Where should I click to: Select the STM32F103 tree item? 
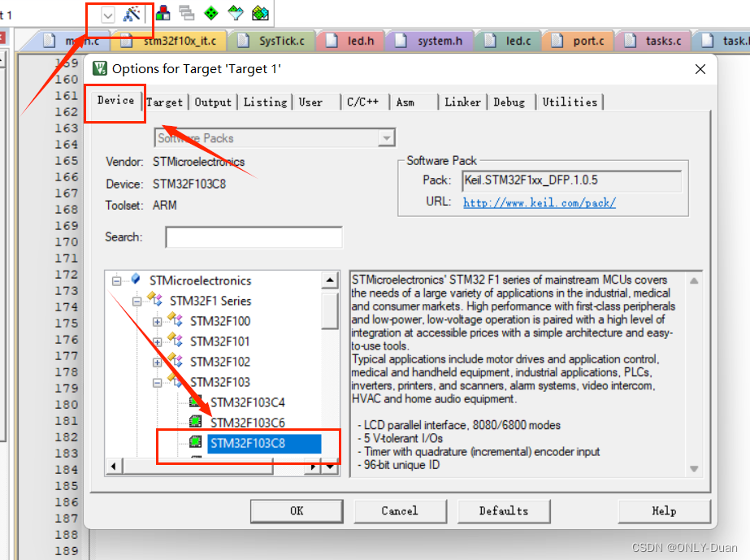(x=220, y=383)
